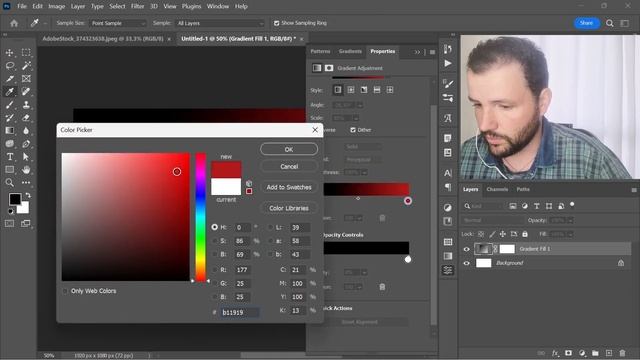
Task: Select the Lasso tool
Action: tap(9, 66)
